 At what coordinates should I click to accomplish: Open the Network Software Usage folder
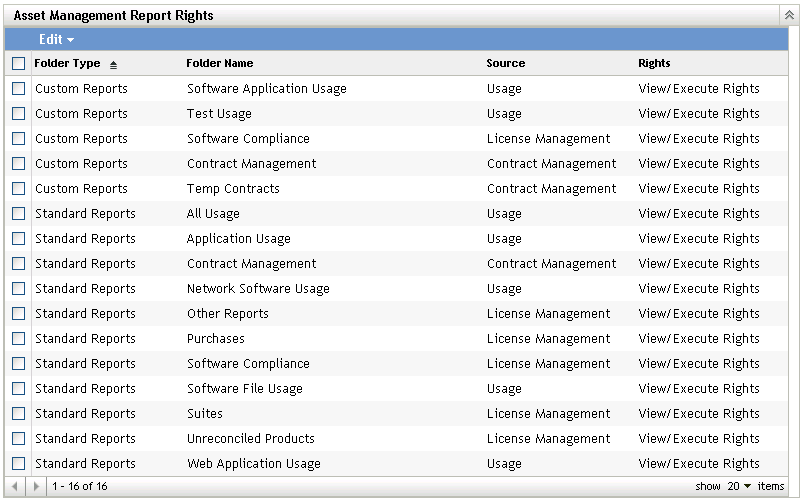[x=258, y=289]
